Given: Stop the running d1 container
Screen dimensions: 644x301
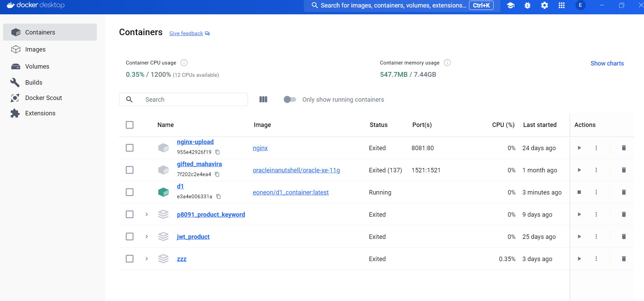Looking at the screenshot, I should coord(579,192).
